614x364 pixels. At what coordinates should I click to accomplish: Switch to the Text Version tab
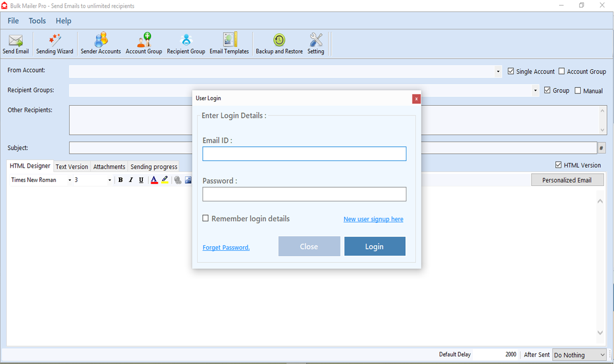pos(72,167)
